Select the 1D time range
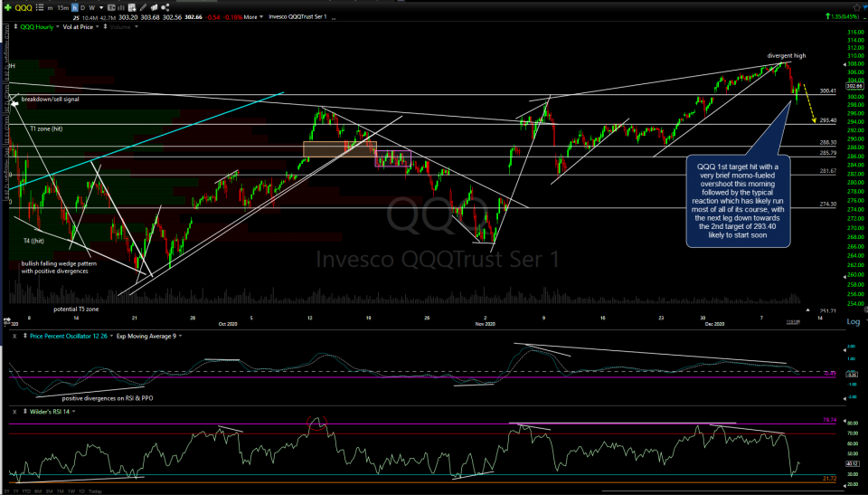 tap(82, 491)
